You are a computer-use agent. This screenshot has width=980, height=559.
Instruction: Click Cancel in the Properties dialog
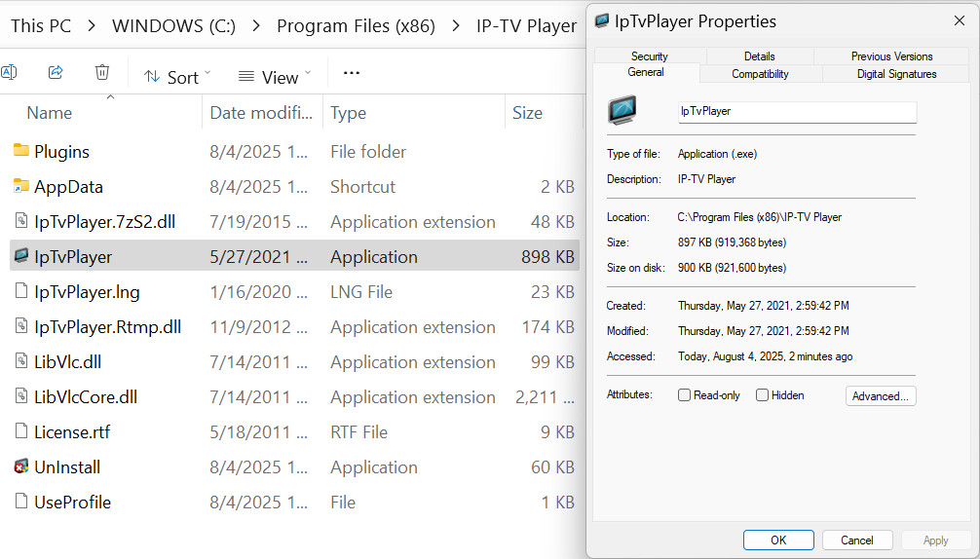(x=857, y=540)
